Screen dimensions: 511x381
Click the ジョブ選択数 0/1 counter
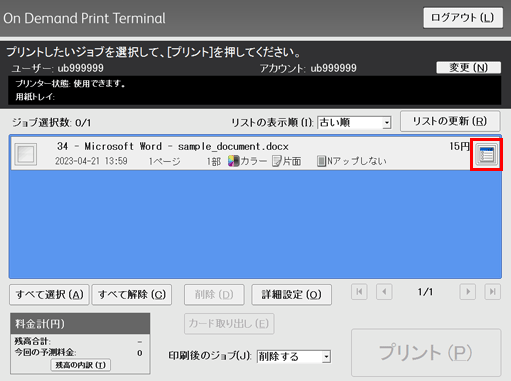click(x=52, y=123)
